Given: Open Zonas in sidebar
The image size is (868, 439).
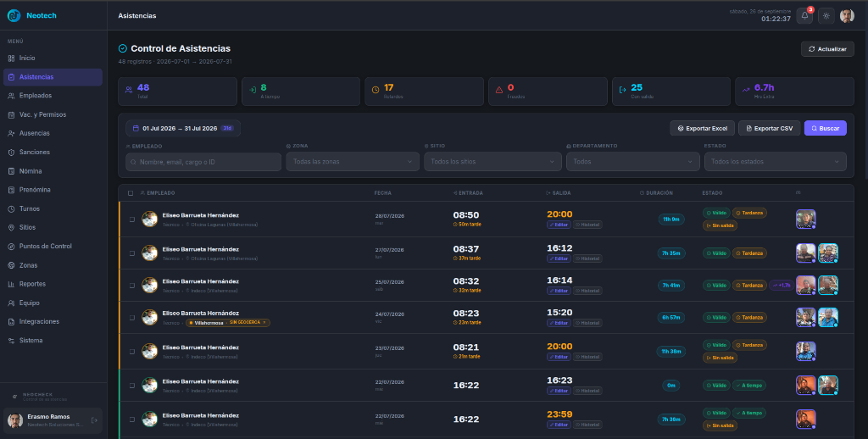Looking at the screenshot, I should click(x=53, y=265).
